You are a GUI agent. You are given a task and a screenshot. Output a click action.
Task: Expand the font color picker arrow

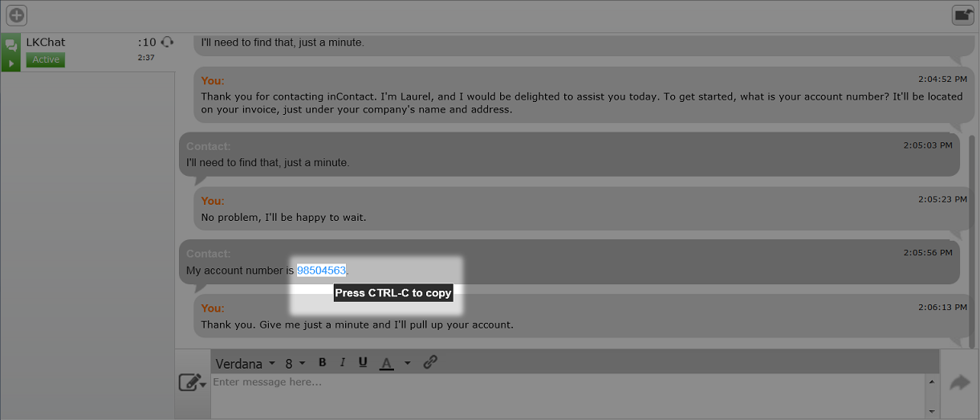pyautogui.click(x=407, y=363)
